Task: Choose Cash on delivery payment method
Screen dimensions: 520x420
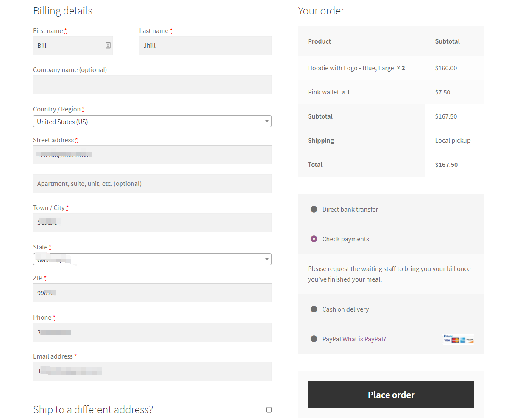Action: click(x=314, y=309)
